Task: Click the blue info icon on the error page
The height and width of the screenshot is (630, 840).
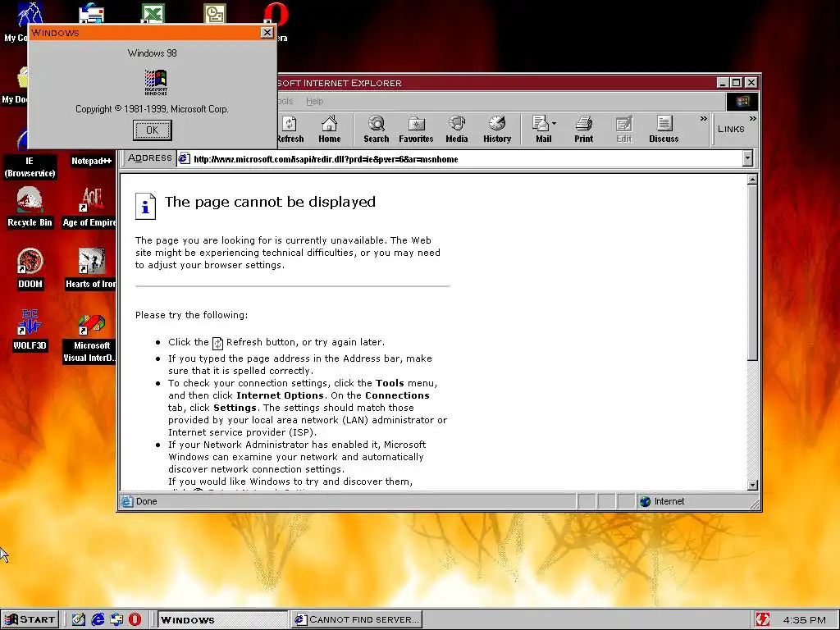Action: pyautogui.click(x=145, y=206)
